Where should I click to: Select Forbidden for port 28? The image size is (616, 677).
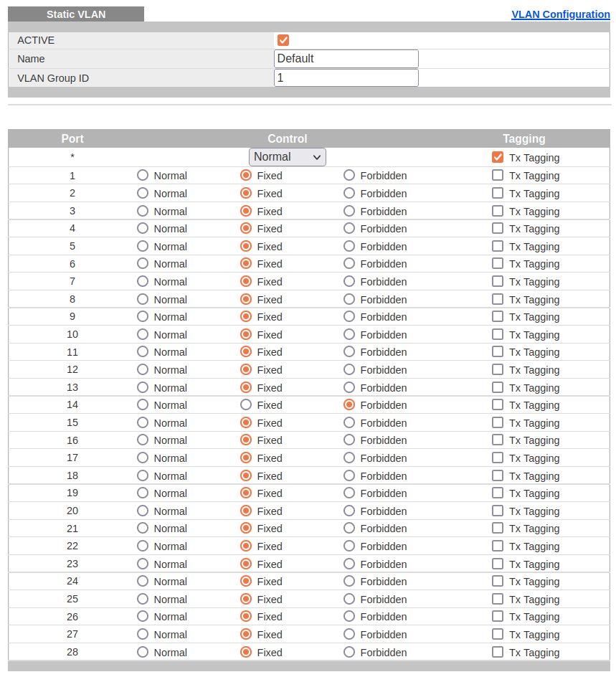tap(349, 652)
